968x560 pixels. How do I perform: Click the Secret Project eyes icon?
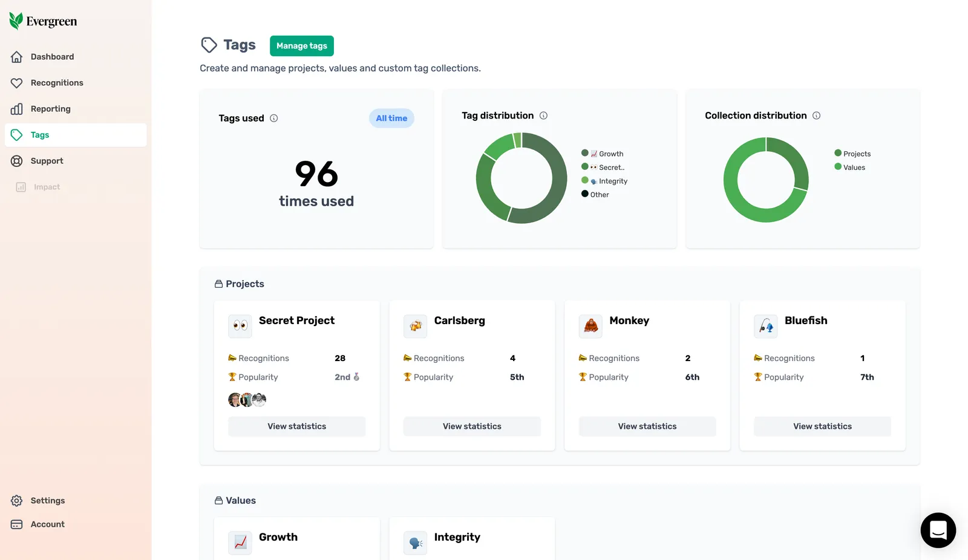click(x=240, y=326)
